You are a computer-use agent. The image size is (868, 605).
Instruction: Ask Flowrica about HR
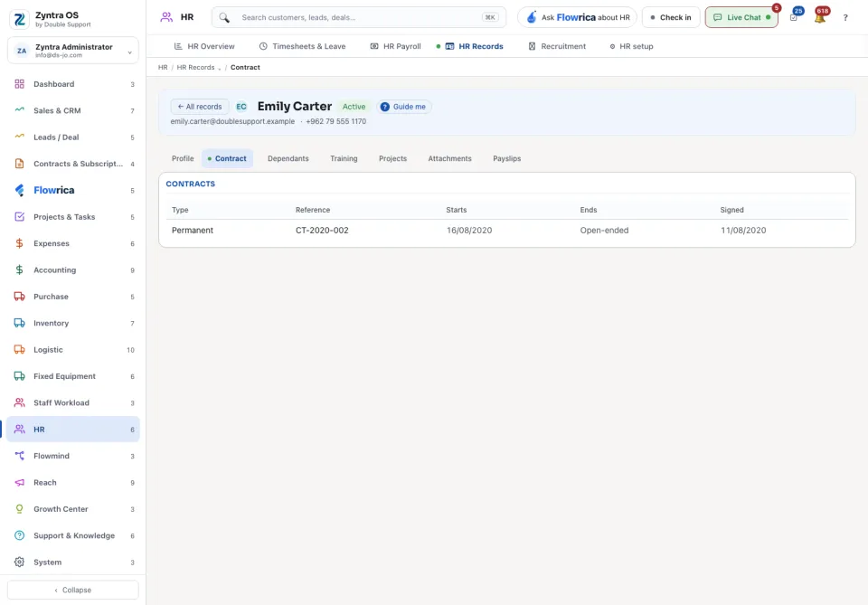click(x=577, y=17)
